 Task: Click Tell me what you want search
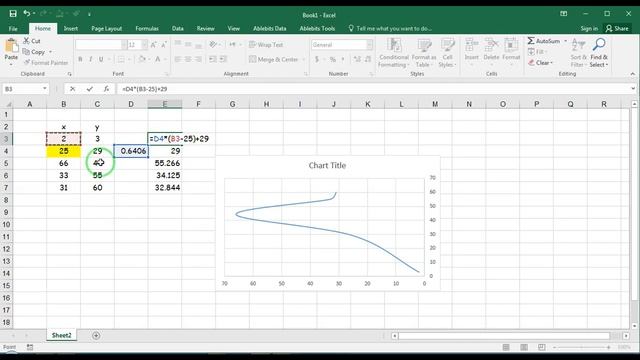[390, 29]
